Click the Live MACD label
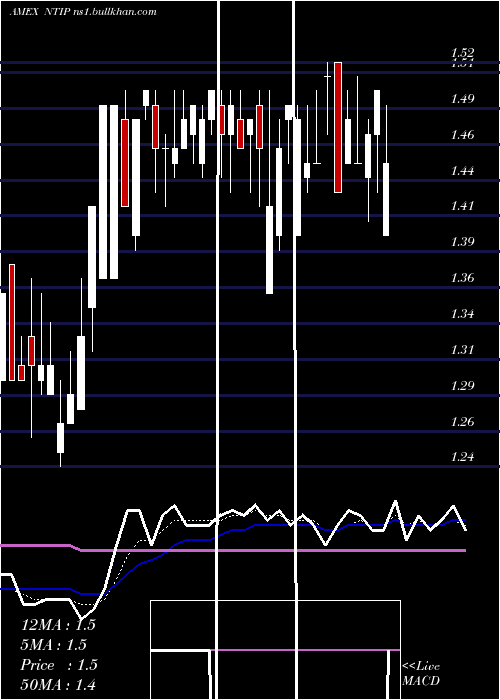The height and width of the screenshot is (700, 500). pyautogui.click(x=421, y=673)
